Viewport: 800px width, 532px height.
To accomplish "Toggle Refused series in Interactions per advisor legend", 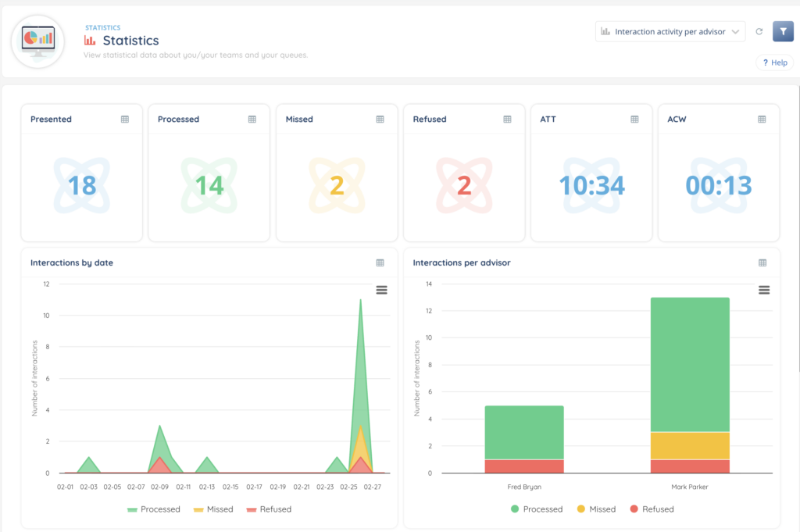I will click(650, 509).
